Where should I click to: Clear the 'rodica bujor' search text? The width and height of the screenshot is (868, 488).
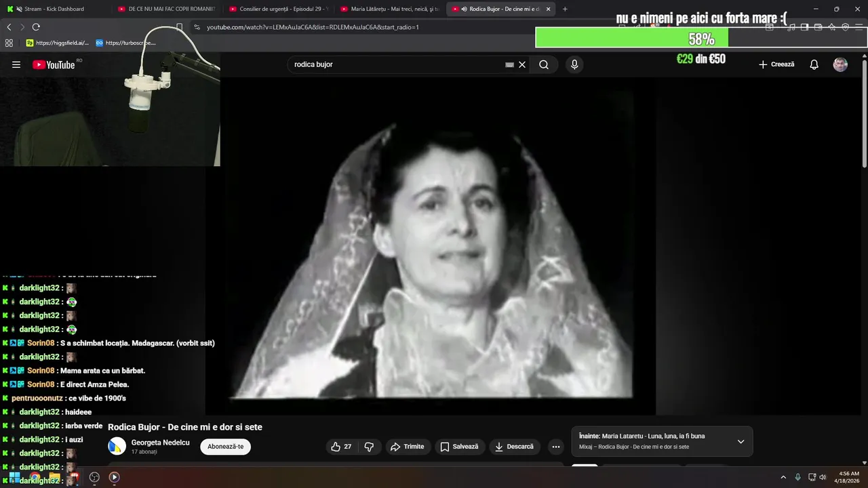pyautogui.click(x=522, y=64)
